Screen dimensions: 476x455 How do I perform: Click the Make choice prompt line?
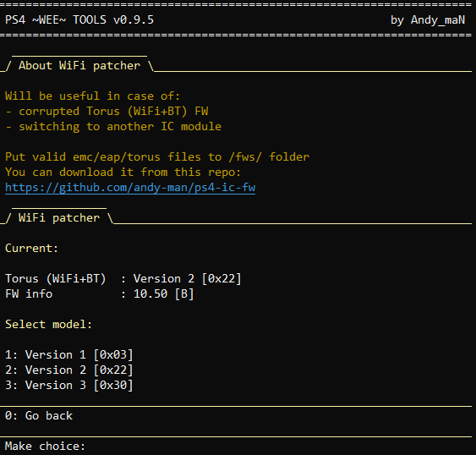click(45, 446)
